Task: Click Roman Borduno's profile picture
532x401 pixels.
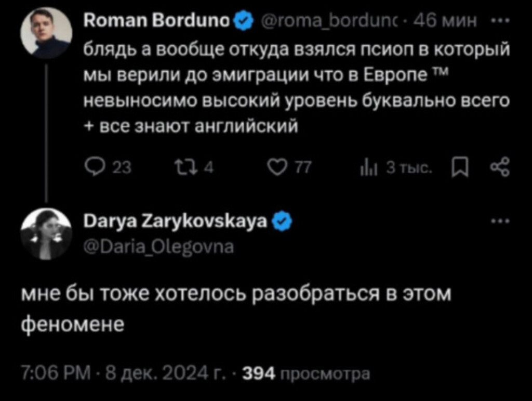Action: [x=46, y=32]
